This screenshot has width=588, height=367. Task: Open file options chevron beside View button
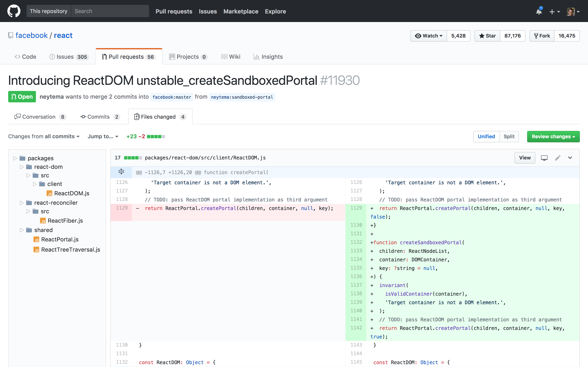click(570, 158)
